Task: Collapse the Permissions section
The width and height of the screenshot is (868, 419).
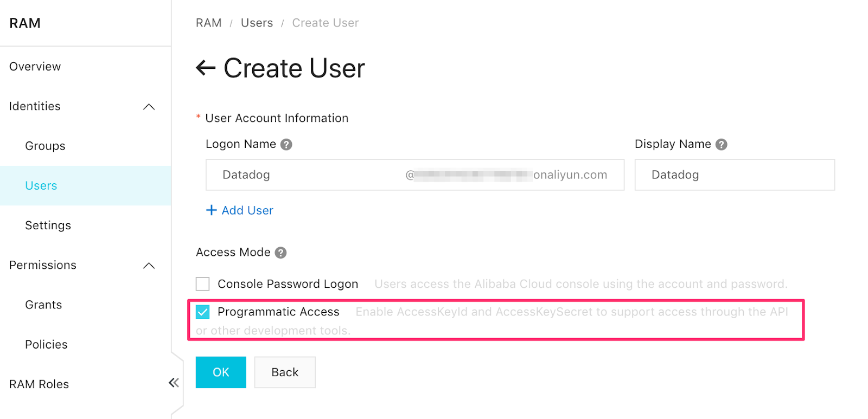Action: click(x=149, y=266)
